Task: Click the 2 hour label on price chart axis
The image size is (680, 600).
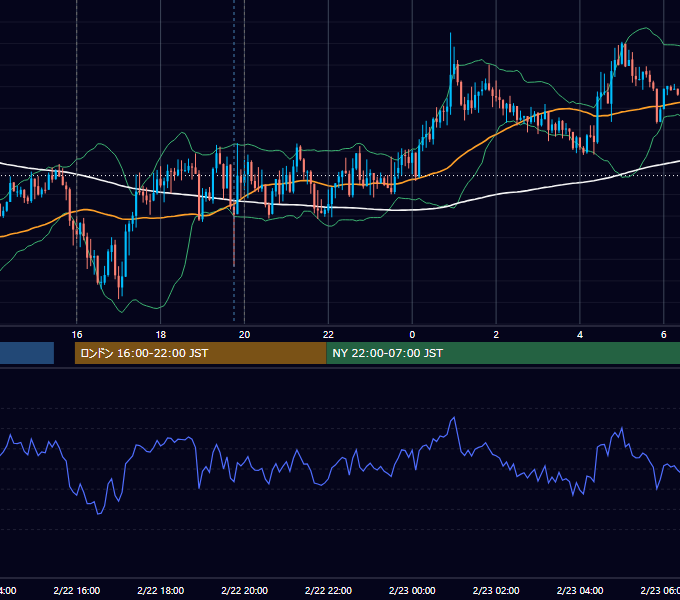Action: (496, 335)
